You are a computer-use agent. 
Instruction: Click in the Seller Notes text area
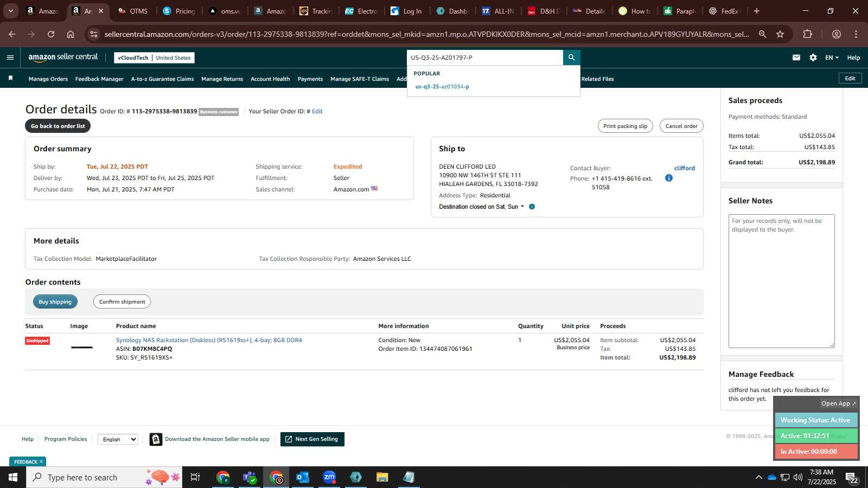[x=782, y=281]
